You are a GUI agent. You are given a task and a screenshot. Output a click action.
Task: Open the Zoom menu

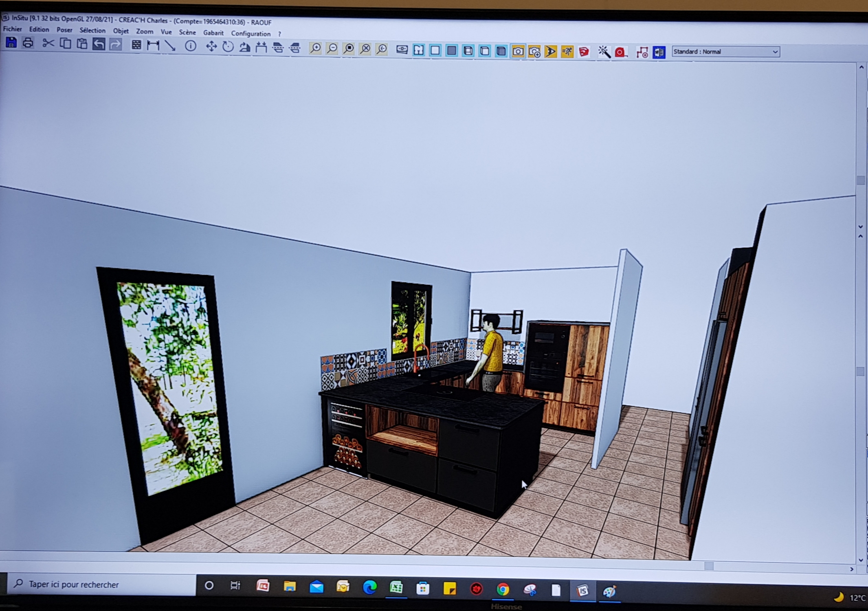145,31
